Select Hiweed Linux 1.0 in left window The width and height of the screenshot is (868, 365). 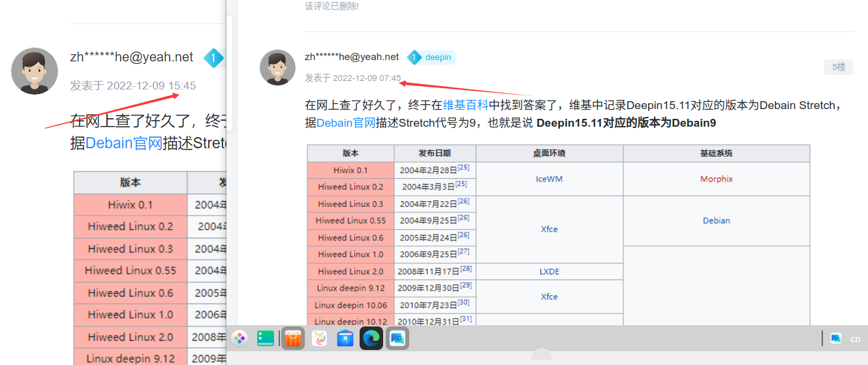(x=131, y=315)
